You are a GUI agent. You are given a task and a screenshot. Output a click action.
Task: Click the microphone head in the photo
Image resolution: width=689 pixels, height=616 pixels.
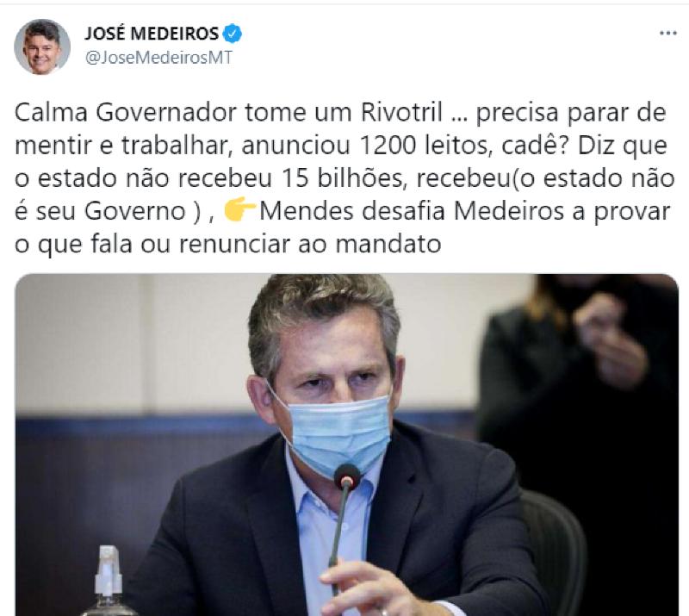point(347,477)
